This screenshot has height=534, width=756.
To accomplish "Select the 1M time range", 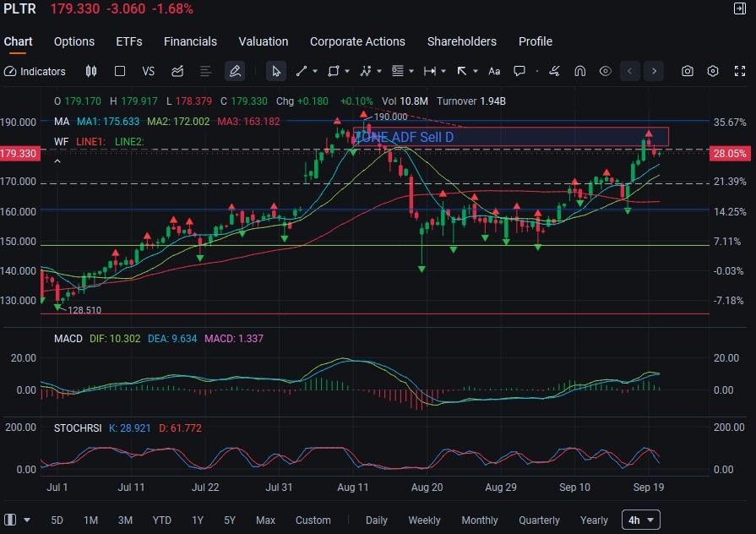I will (x=90, y=520).
